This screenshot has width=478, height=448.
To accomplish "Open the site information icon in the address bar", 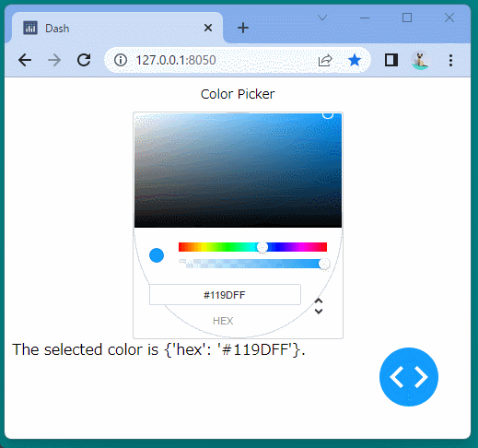I will click(x=121, y=60).
